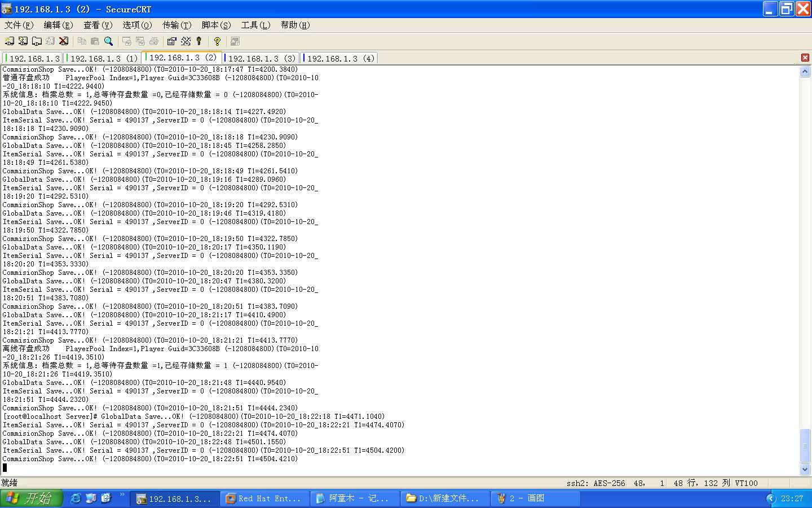The image size is (812, 508).
Task: Click the Connect in Tab folder icon
Action: (37, 41)
